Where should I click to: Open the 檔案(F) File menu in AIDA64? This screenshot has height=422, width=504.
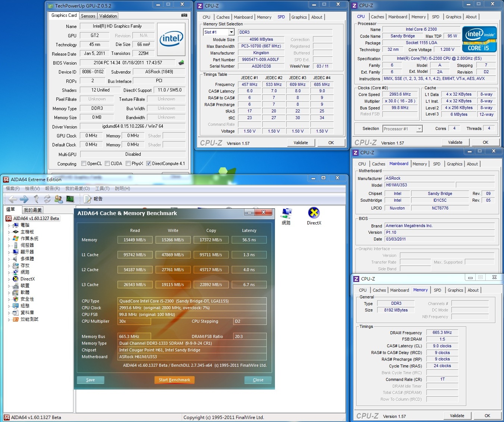(x=13, y=189)
